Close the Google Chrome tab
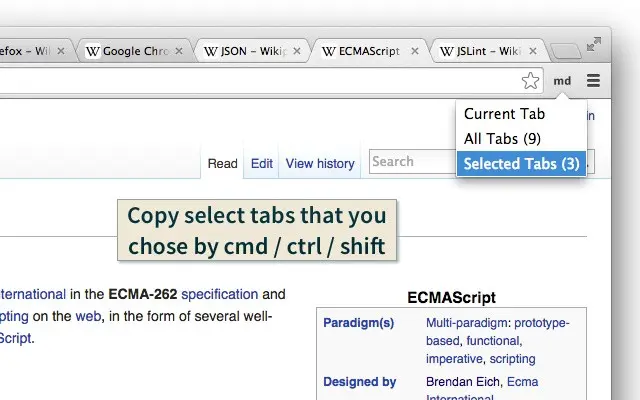The width and height of the screenshot is (640, 400). [182, 50]
